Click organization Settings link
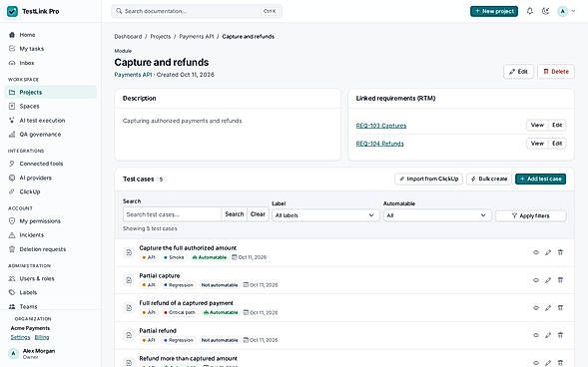The image size is (588, 367). coord(20,337)
